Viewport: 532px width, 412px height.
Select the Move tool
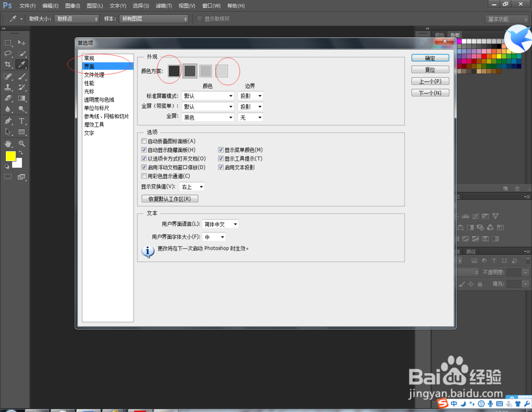[21, 43]
